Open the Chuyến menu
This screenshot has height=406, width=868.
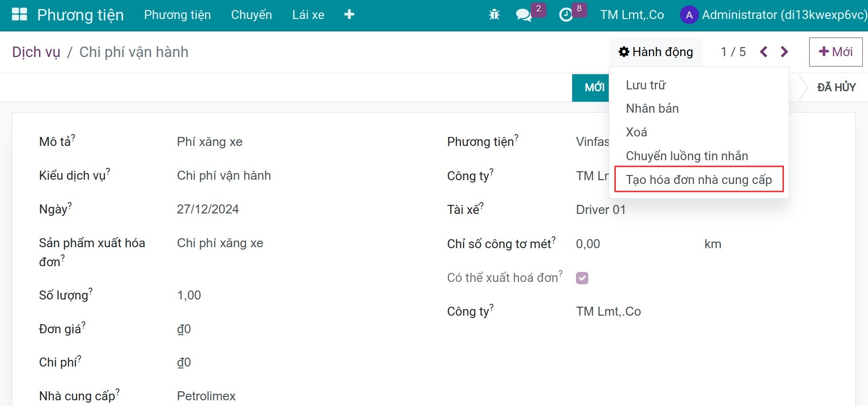point(252,15)
